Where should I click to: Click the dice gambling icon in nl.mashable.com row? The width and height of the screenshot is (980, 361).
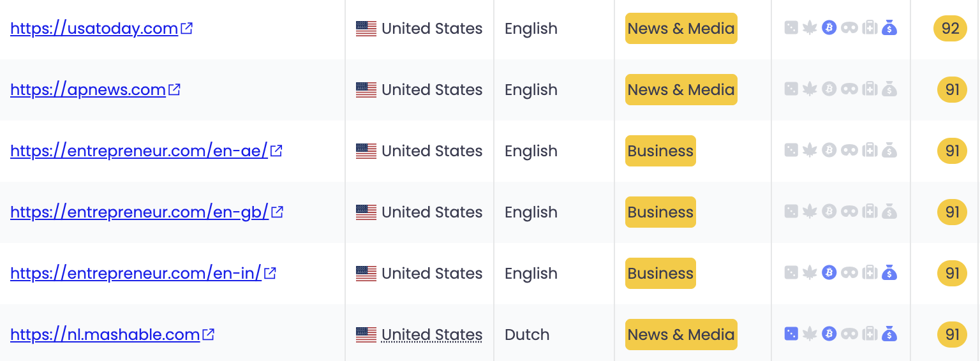791,334
